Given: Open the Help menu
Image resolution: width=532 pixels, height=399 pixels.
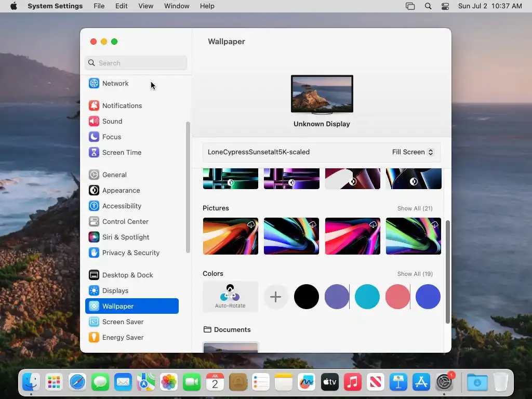Looking at the screenshot, I should [x=207, y=6].
